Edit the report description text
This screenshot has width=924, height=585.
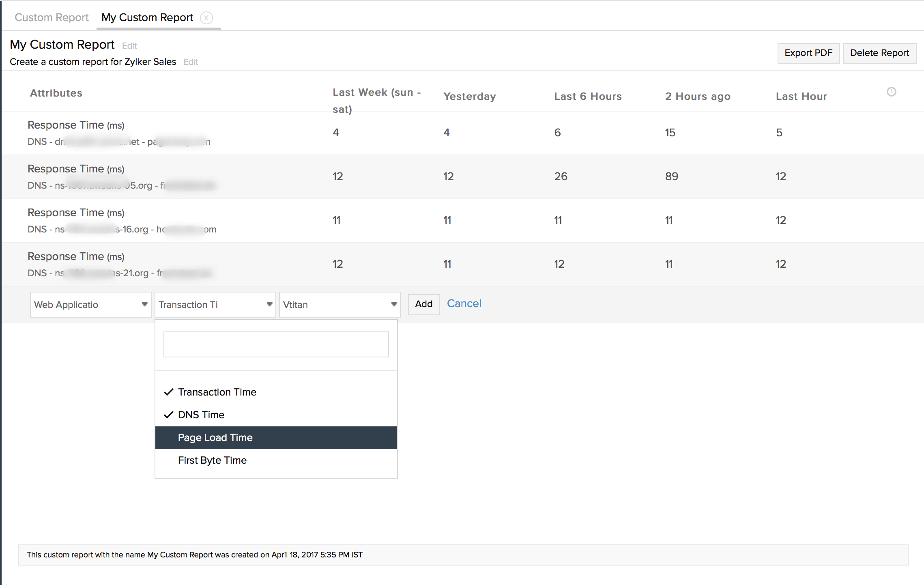tap(190, 62)
